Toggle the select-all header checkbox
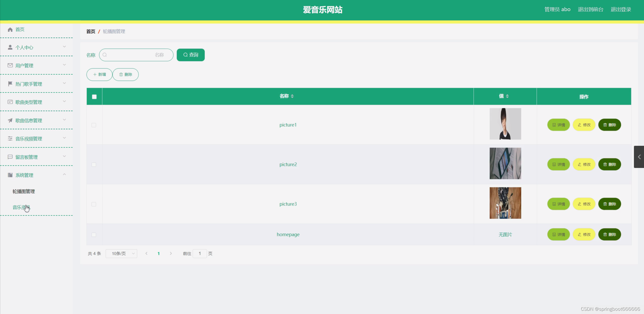The height and width of the screenshot is (314, 644). click(x=94, y=97)
